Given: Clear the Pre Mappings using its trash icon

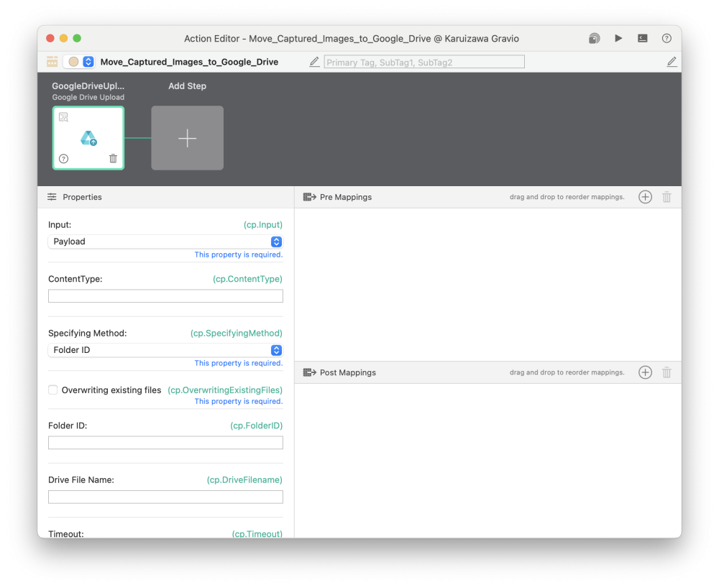Looking at the screenshot, I should 667,196.
